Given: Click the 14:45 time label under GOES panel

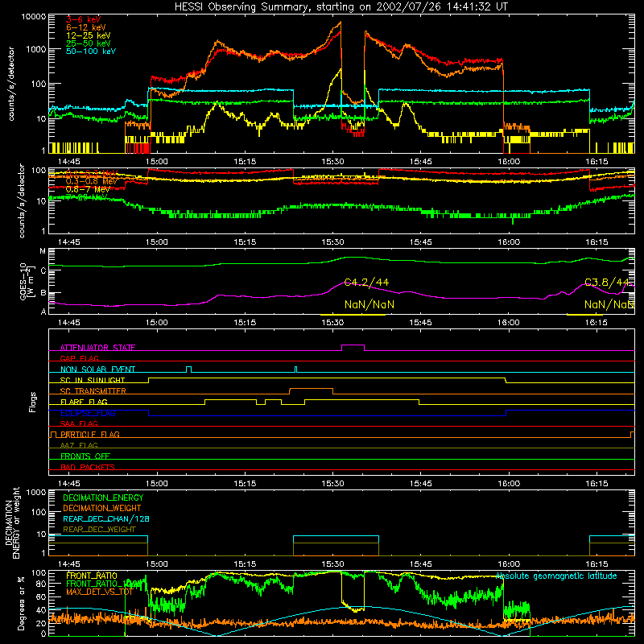Looking at the screenshot, I should (x=69, y=322).
